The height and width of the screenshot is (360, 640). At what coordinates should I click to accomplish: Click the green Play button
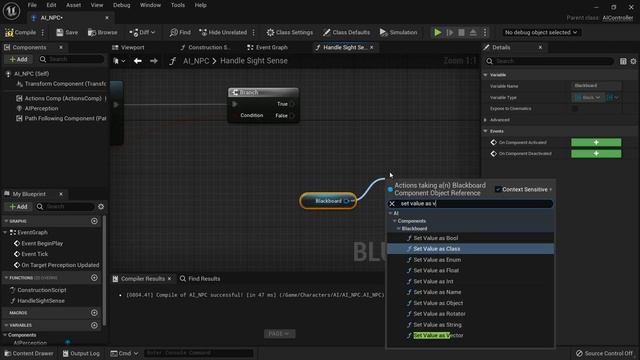438,32
